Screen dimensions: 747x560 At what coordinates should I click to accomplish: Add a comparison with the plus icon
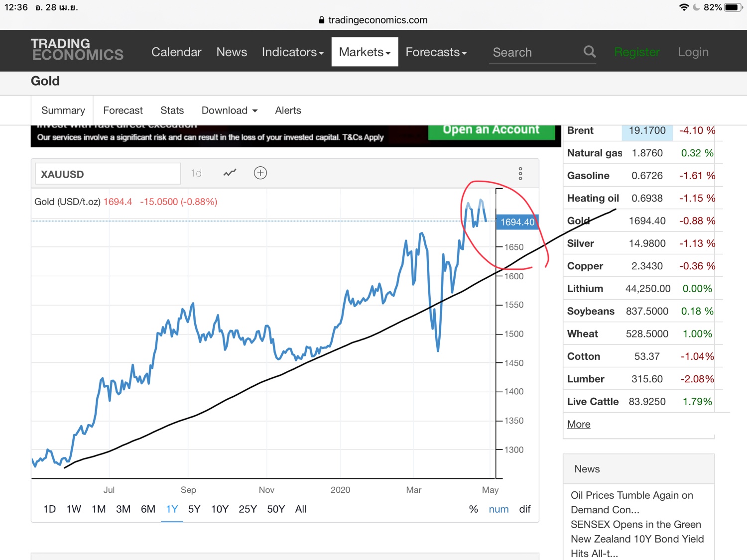[x=260, y=173]
